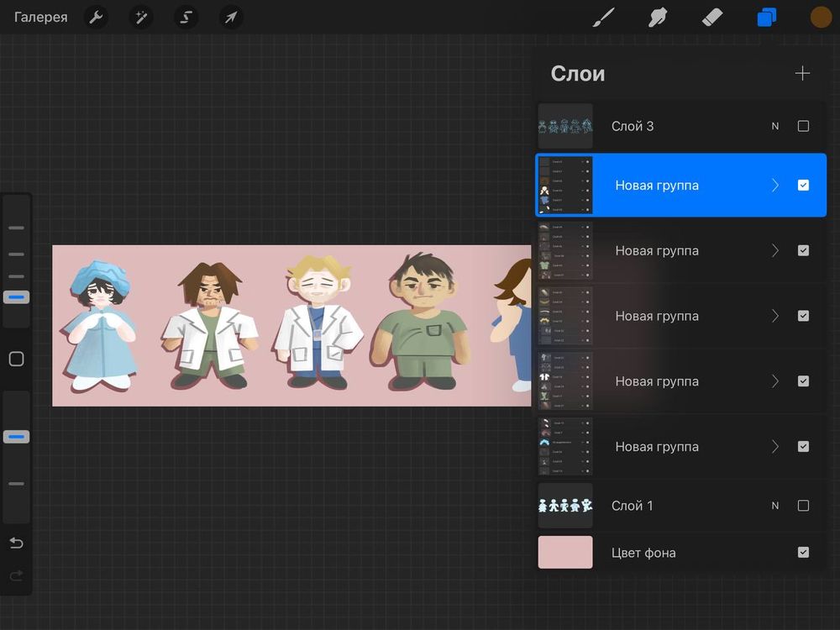
Task: Tap thumbnail of fourth Новая группа
Action: (565, 381)
